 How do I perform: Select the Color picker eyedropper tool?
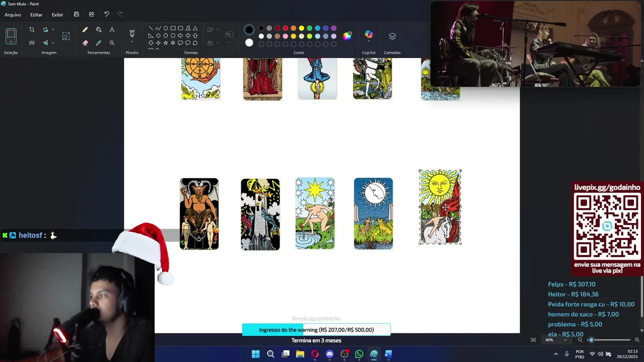coord(99,43)
